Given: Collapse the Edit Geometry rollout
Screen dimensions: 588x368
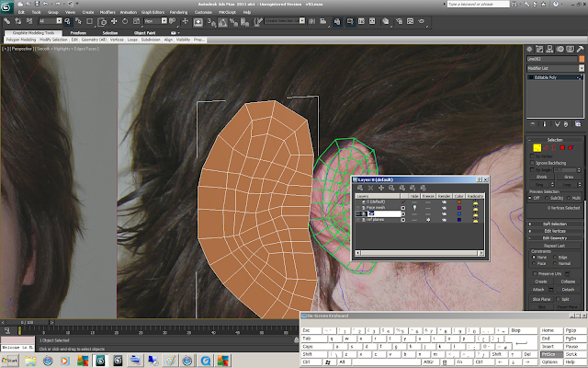Looking at the screenshot, I should pyautogui.click(x=556, y=239).
